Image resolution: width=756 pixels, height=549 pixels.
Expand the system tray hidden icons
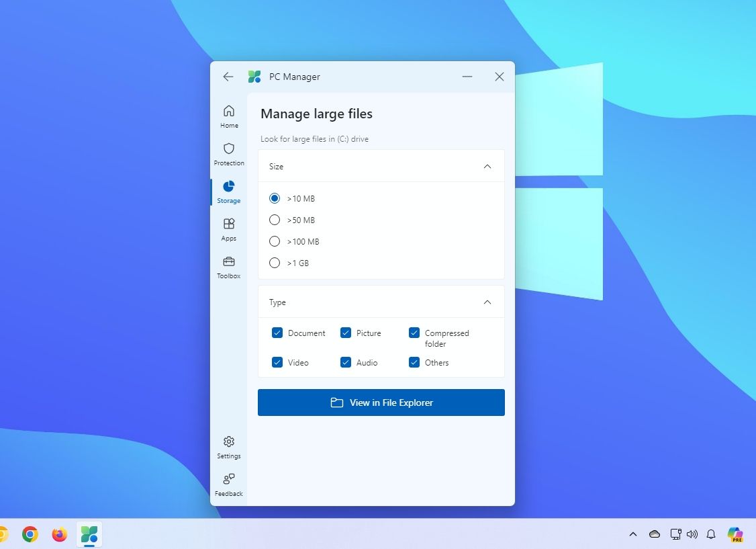(632, 534)
